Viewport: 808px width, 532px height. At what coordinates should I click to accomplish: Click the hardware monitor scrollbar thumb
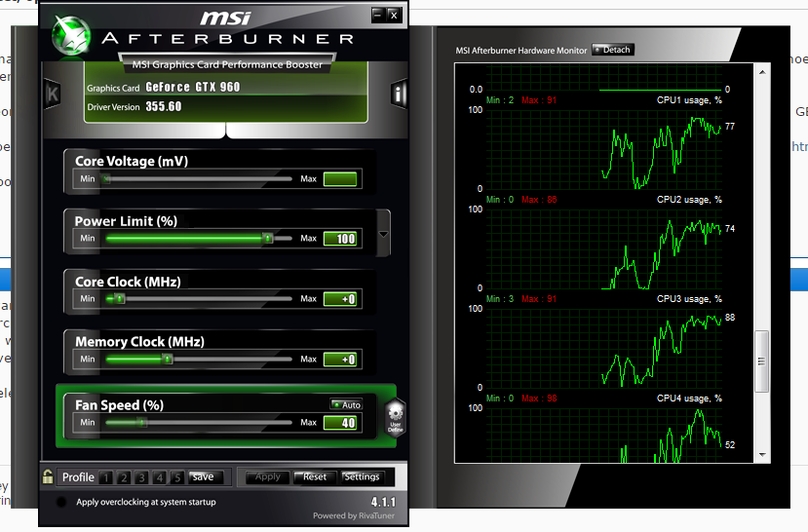761,361
